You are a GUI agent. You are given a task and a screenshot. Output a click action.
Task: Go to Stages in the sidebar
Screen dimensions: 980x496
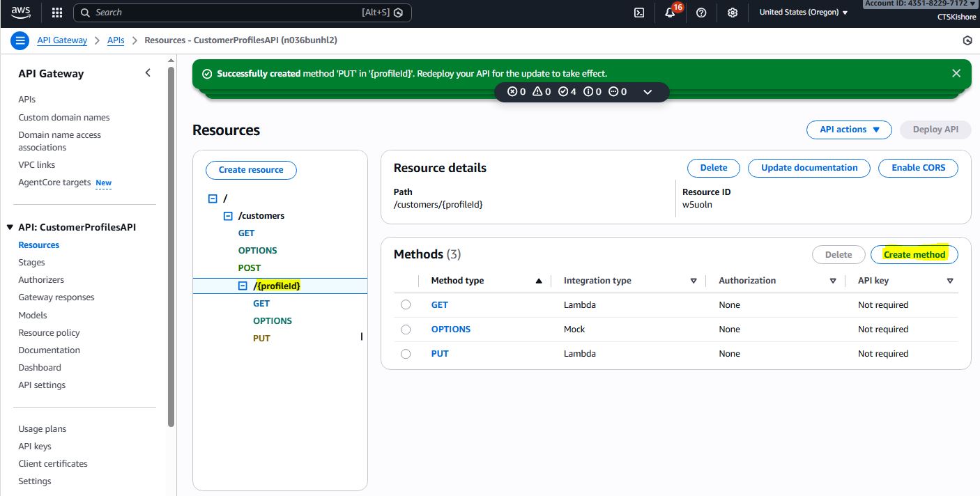click(x=31, y=263)
